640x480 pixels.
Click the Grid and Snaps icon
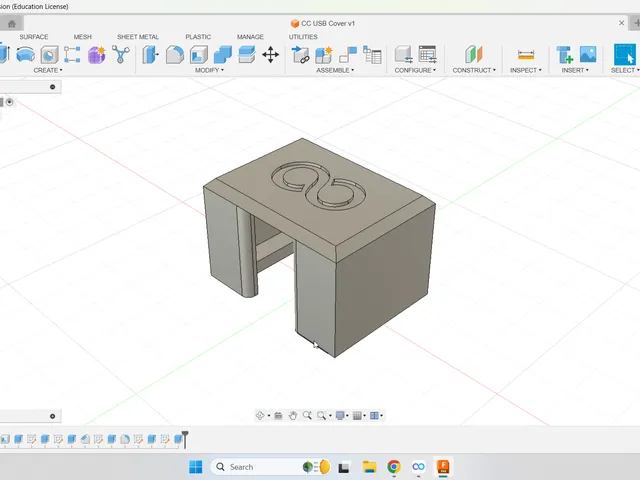(x=357, y=416)
